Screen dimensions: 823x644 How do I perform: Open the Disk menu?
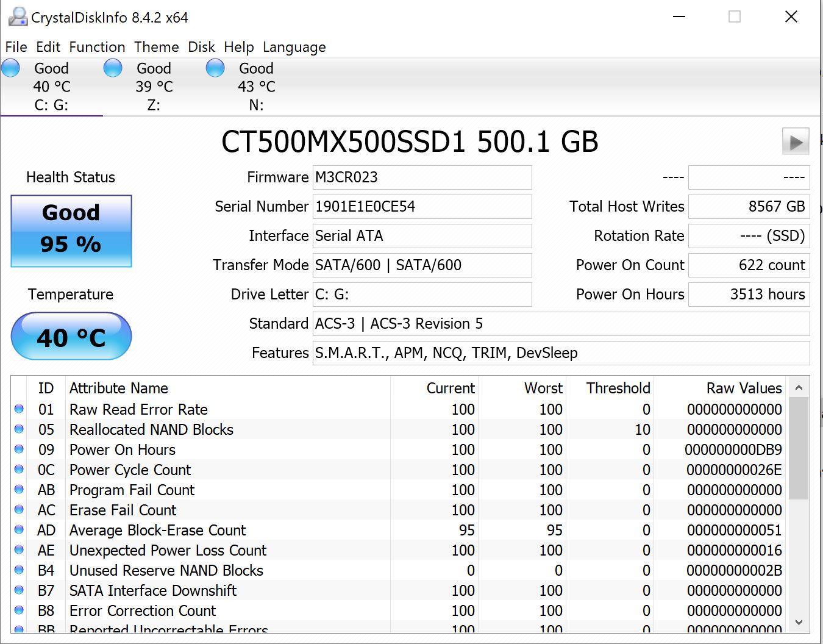point(201,47)
